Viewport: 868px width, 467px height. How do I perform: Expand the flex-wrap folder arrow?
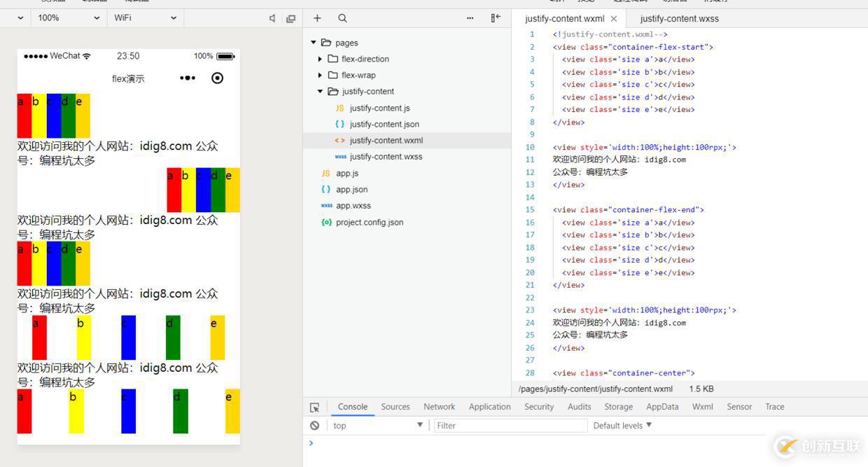point(320,75)
